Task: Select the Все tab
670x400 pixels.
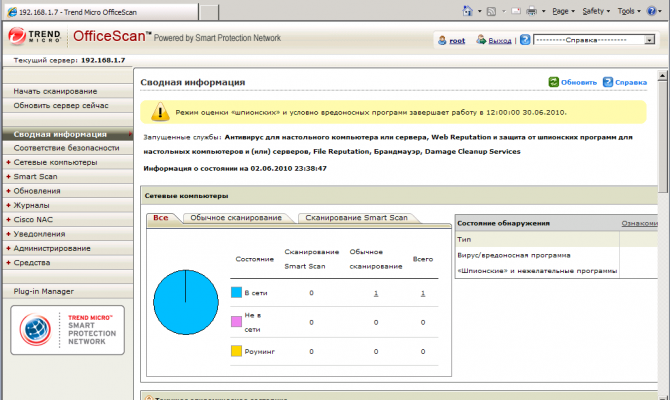Action: coord(161,218)
